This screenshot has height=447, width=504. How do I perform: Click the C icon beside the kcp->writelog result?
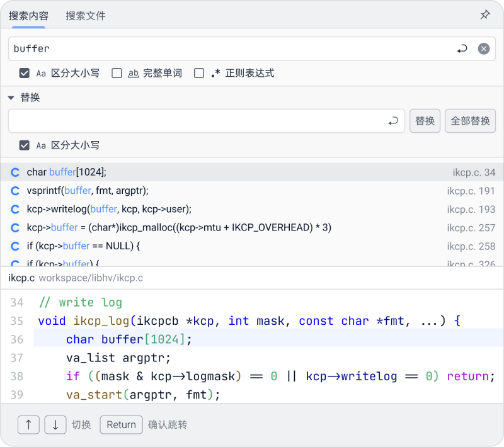pyautogui.click(x=14, y=208)
